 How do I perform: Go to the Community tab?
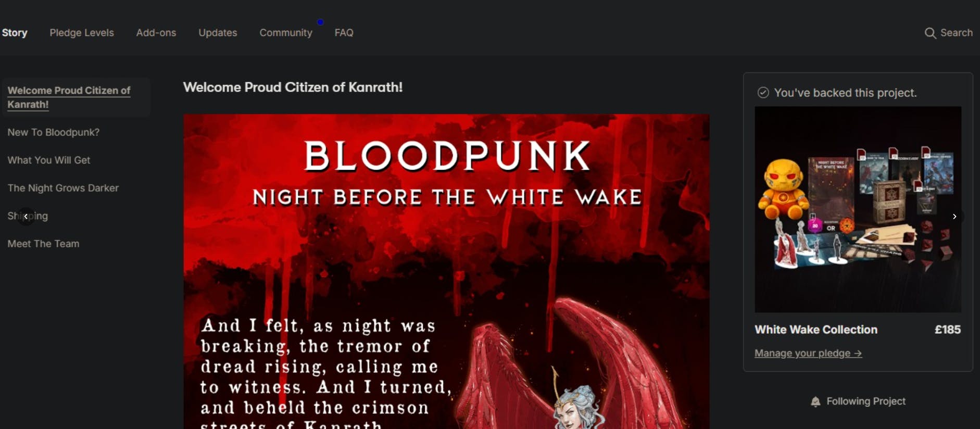coord(286,32)
